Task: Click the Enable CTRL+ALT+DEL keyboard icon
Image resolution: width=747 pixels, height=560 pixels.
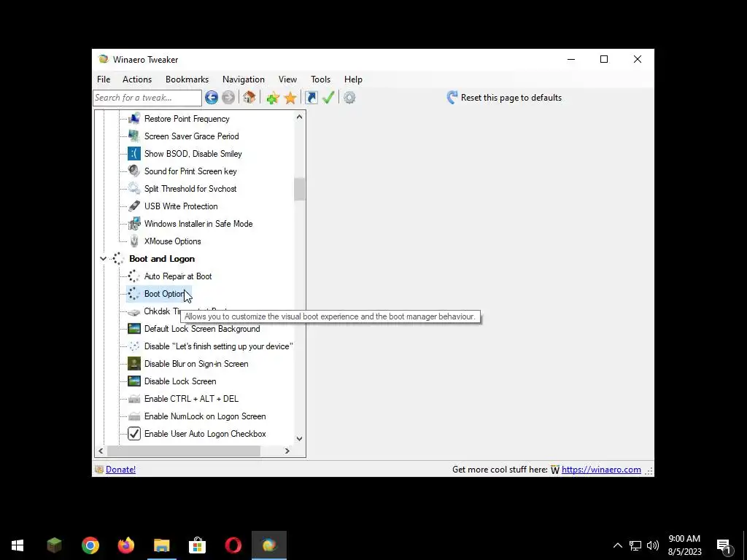Action: [134, 399]
